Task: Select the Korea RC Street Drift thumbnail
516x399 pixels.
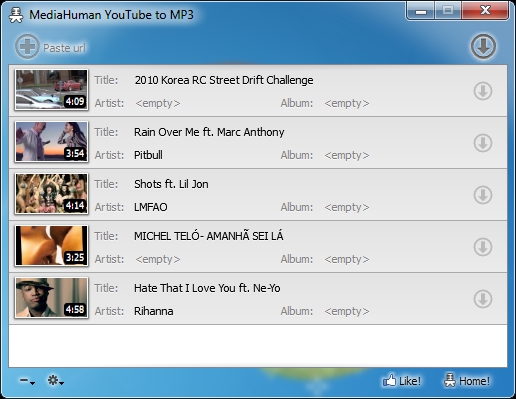Action: click(51, 90)
